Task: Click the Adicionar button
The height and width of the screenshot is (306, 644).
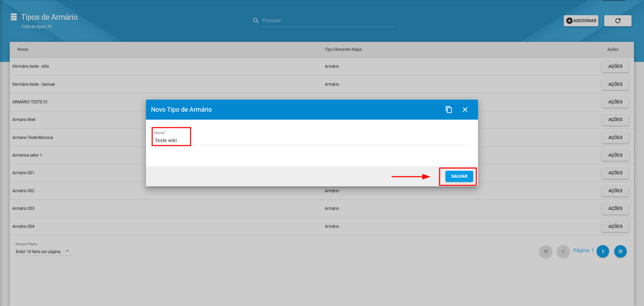Action: click(581, 21)
